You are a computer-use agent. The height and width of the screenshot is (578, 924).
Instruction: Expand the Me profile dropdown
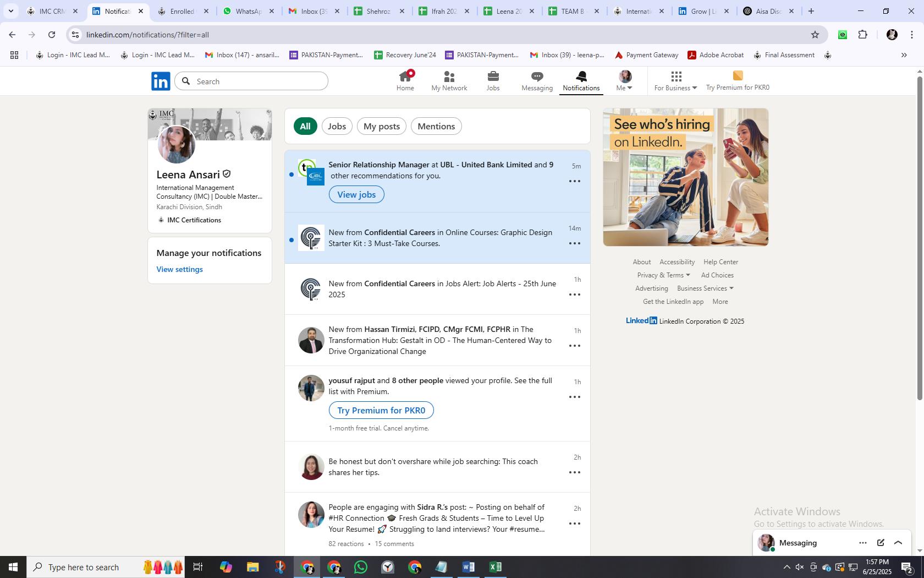pyautogui.click(x=625, y=81)
